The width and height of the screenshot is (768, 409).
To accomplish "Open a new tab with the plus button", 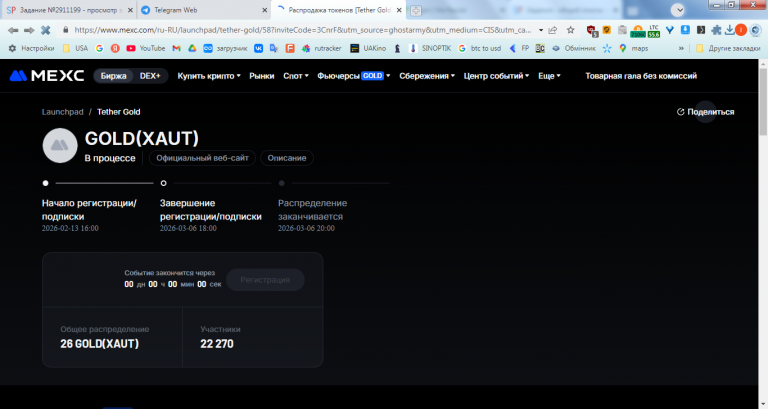I will (415, 10).
